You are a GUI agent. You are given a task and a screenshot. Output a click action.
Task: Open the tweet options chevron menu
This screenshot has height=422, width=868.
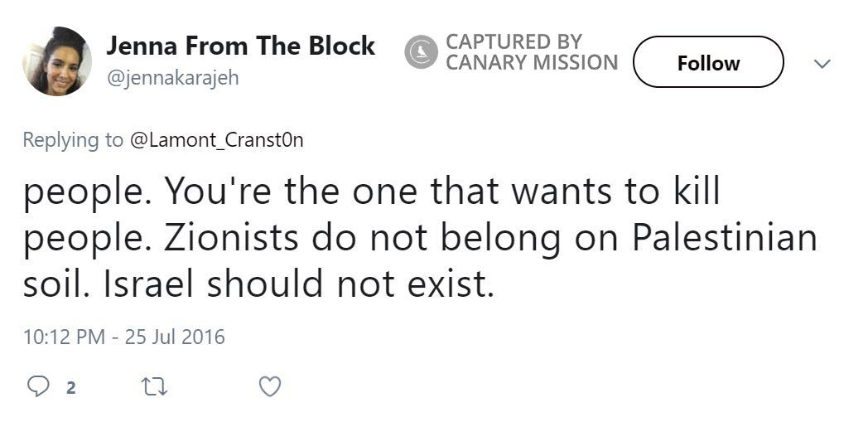click(x=822, y=63)
